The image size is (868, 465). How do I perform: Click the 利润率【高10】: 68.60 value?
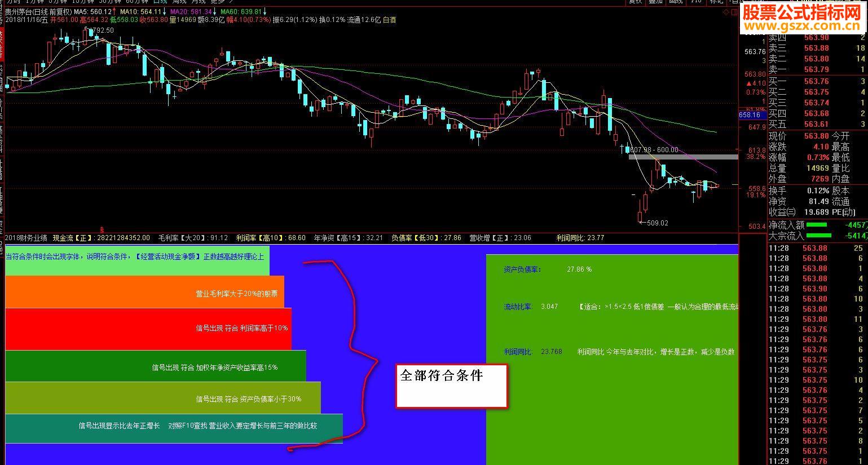coord(271,238)
